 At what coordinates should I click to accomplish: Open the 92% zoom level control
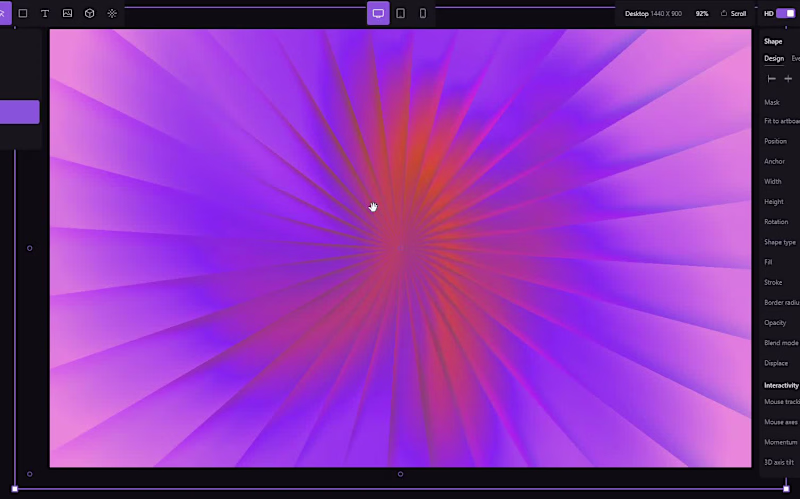coord(702,14)
